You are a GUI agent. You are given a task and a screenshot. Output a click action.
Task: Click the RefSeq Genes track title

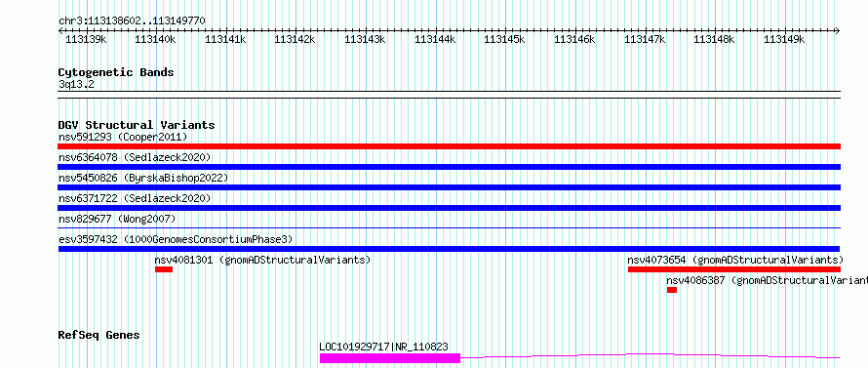click(x=99, y=336)
